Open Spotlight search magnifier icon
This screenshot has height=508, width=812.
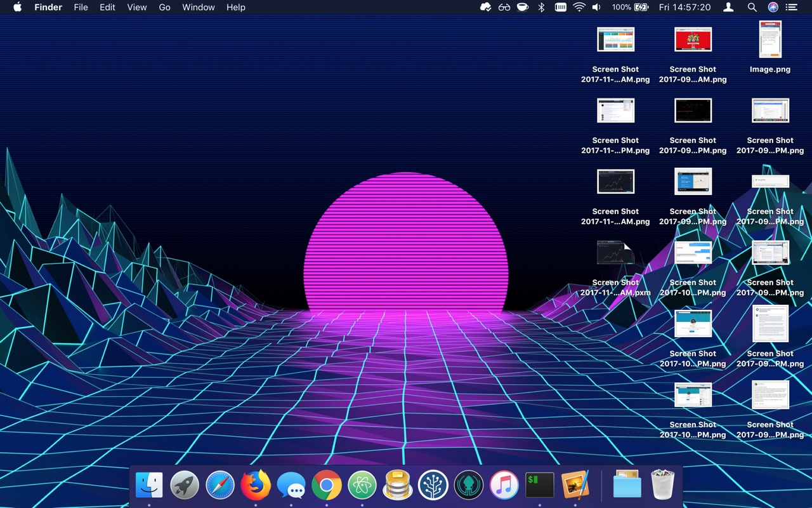[x=752, y=8]
